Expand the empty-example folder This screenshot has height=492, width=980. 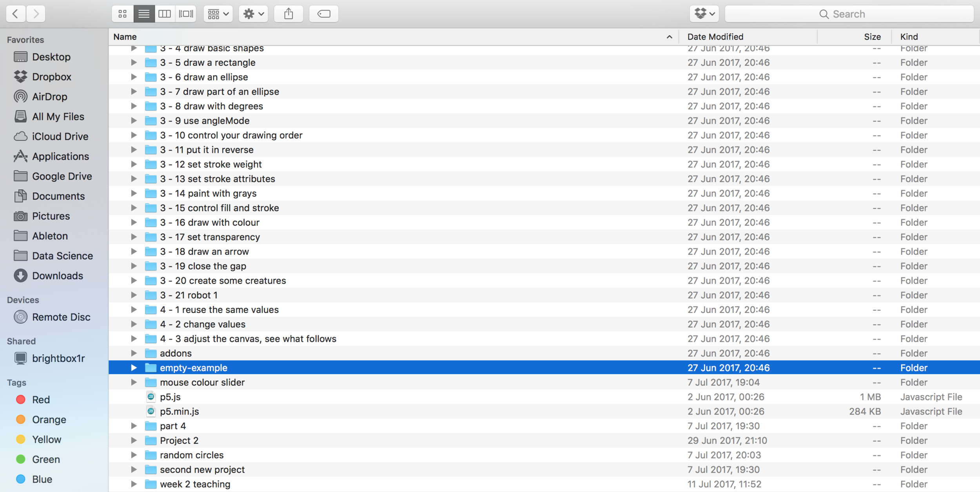click(x=134, y=368)
